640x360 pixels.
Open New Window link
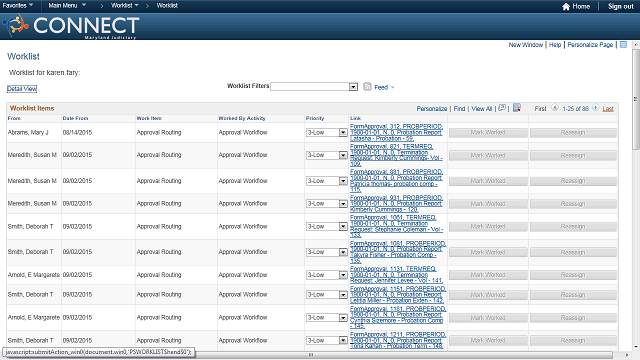[x=525, y=44]
